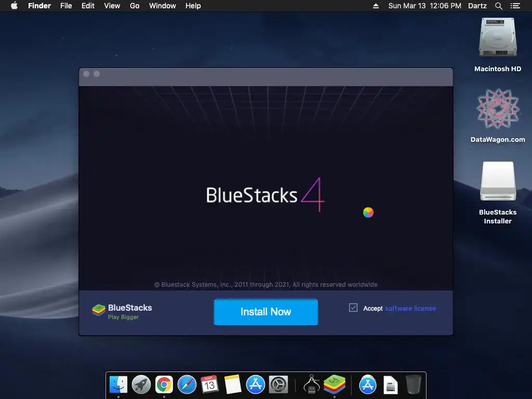The image size is (532, 399).
Task: Open the Apple menu
Action: (14, 6)
